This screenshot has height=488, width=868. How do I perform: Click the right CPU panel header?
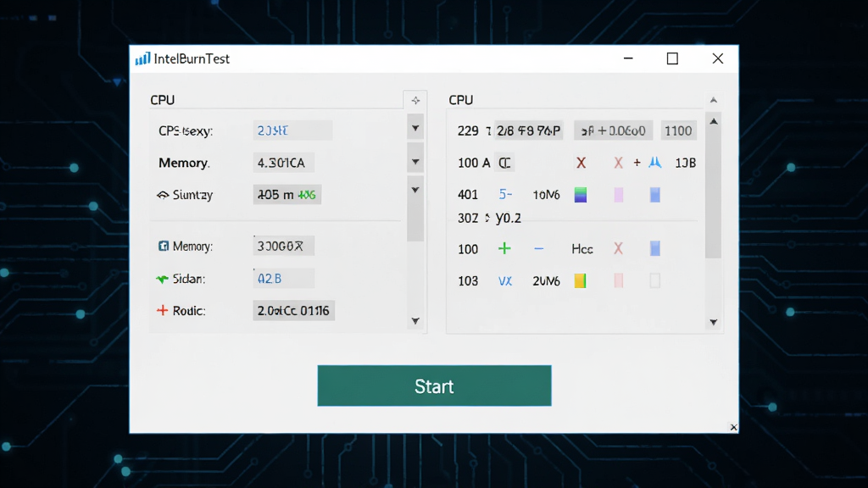pyautogui.click(x=460, y=100)
